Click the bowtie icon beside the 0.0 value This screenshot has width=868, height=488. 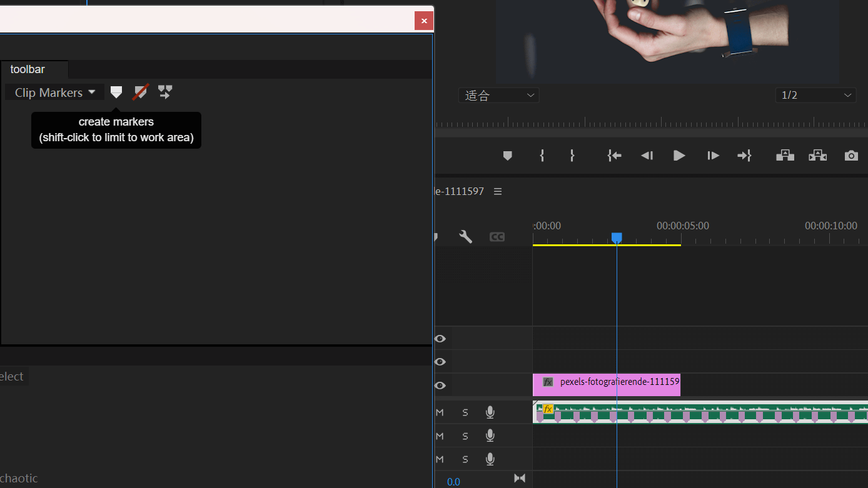[x=520, y=478]
